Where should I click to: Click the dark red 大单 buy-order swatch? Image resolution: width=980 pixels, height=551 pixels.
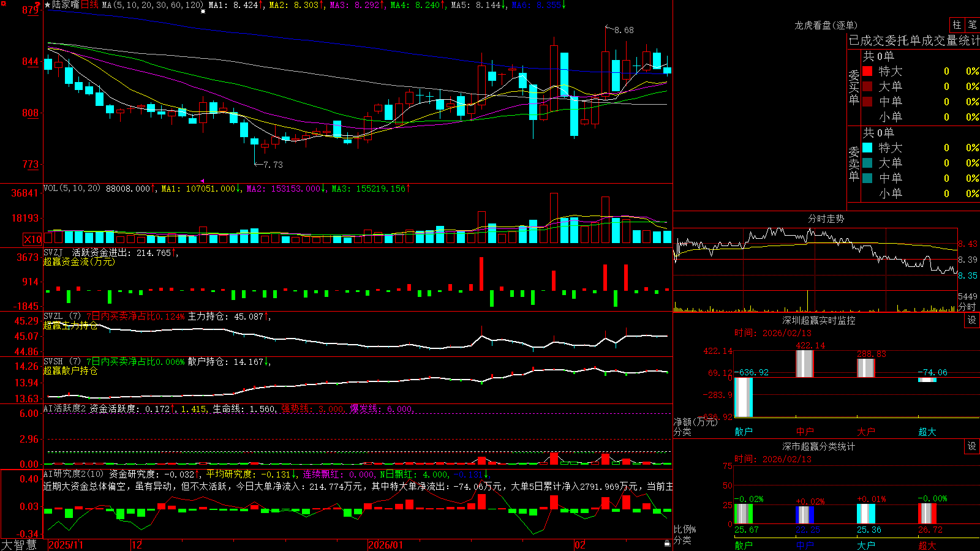[867, 86]
